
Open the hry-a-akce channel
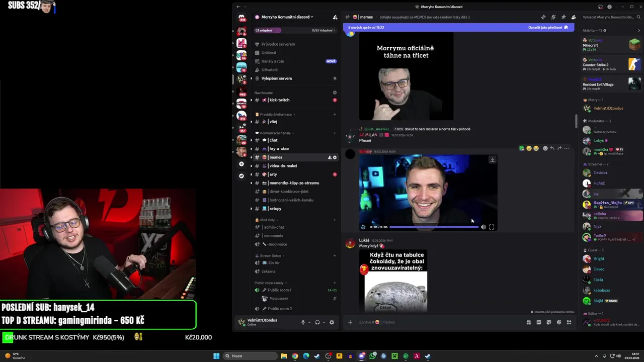point(295,149)
